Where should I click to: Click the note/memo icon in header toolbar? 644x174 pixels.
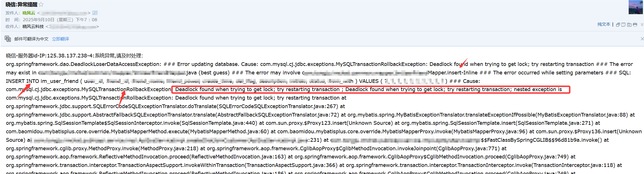(x=623, y=25)
